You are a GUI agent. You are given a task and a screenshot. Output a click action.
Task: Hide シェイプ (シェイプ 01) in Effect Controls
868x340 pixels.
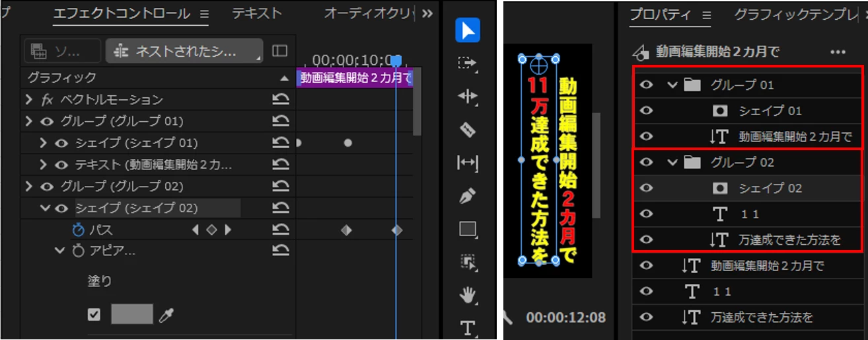61,143
